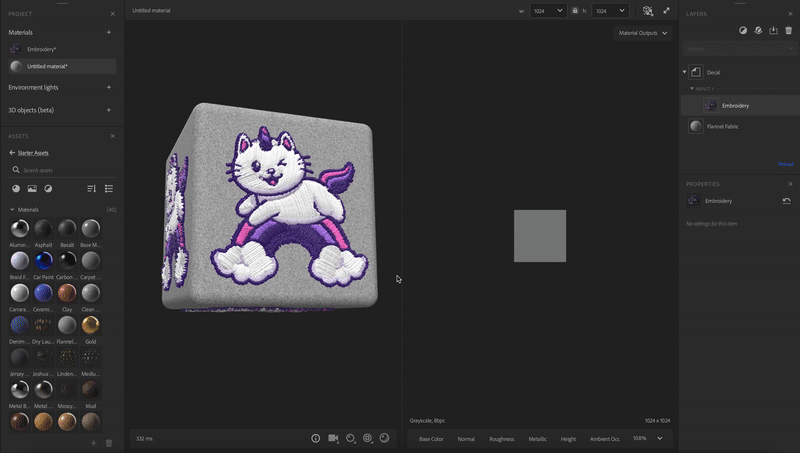
Task: Click the import layer icon in Layers
Action: [x=773, y=31]
